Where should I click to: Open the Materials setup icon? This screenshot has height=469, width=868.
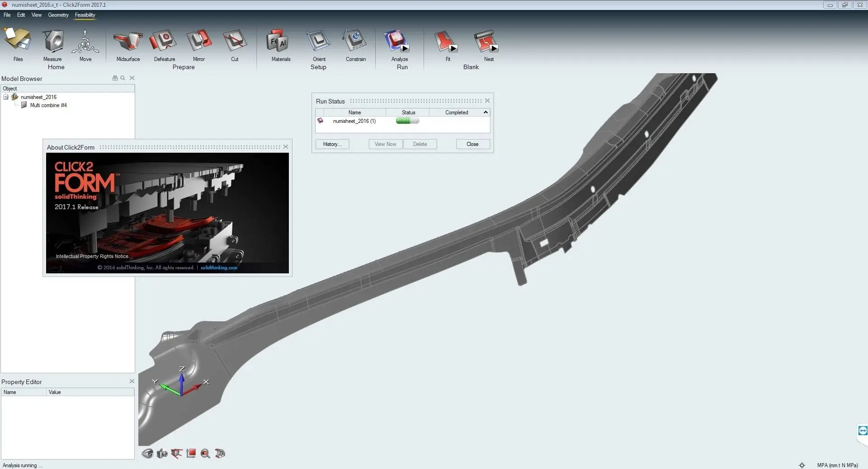coord(278,41)
